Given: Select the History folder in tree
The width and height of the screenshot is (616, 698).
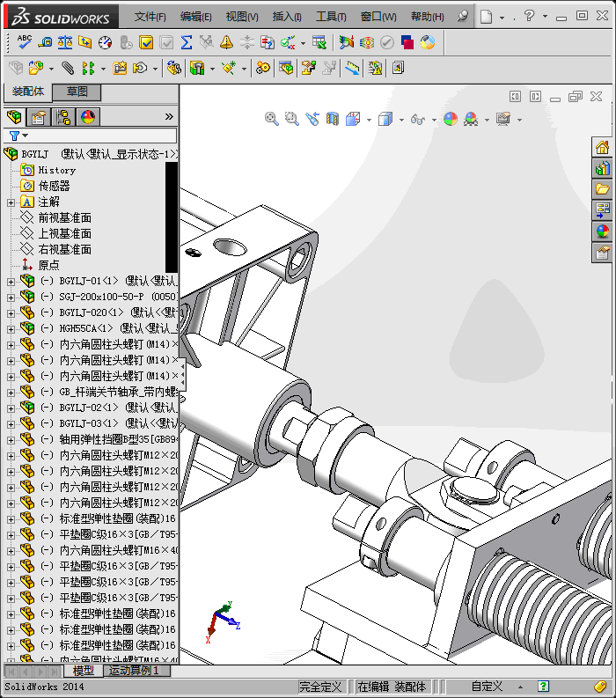Looking at the screenshot, I should 57,170.
